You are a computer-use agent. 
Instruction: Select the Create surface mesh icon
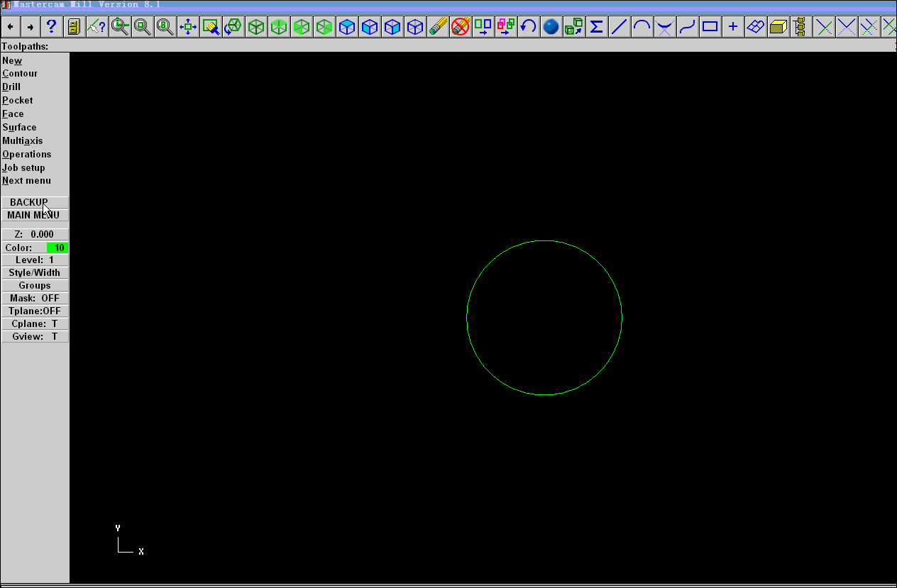pos(755,27)
